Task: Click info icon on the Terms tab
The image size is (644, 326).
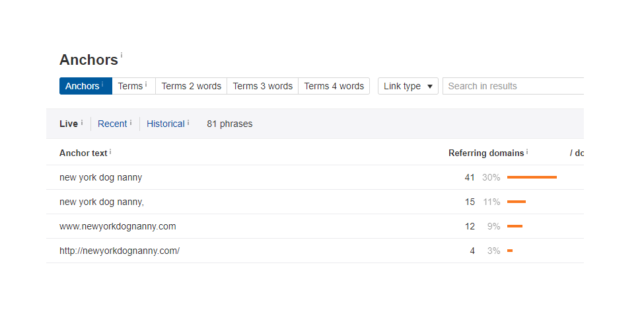Action: coord(146,85)
